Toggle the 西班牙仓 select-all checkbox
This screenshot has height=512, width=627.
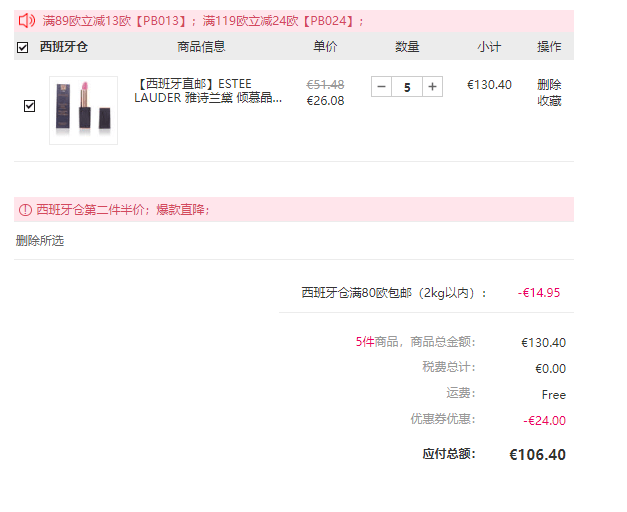(x=22, y=47)
